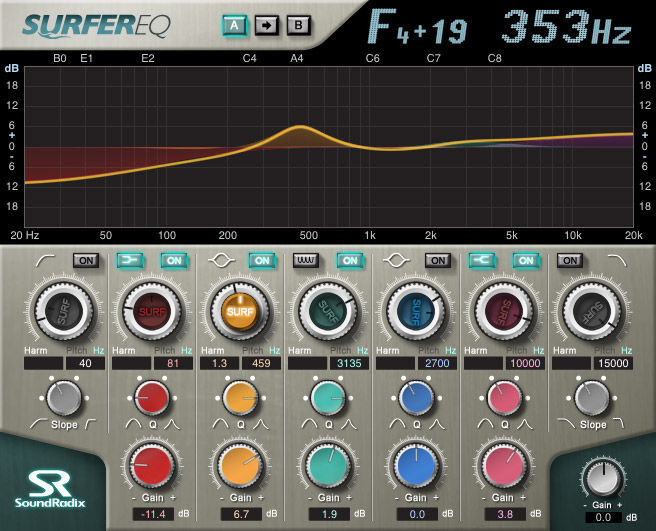The width and height of the screenshot is (656, 531).
Task: Click the Pitch label on the red band
Action: [164, 350]
